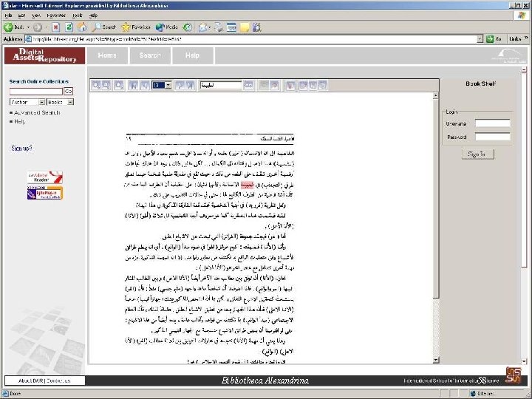Click the ISIS logo at bottom right
The image size is (532, 399).
[x=513, y=375]
